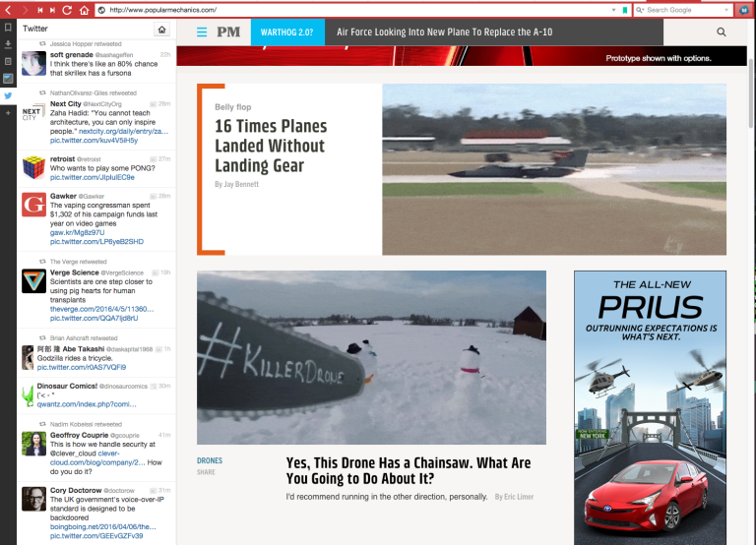Viewport: 756px width, 545px height.
Task: Click author By Jay Bennett
Action: [x=236, y=184]
